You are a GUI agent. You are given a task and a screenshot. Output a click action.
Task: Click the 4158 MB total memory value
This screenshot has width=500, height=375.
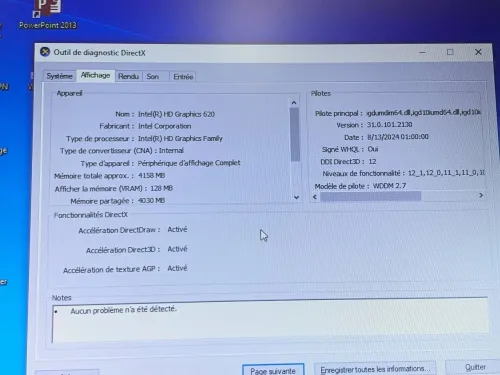tap(152, 175)
